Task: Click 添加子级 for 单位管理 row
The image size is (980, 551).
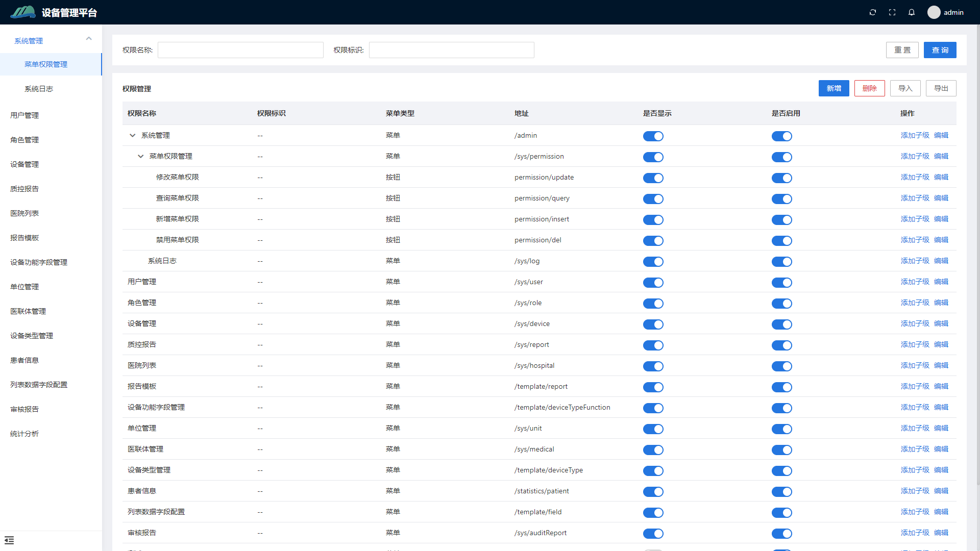Action: (x=915, y=428)
